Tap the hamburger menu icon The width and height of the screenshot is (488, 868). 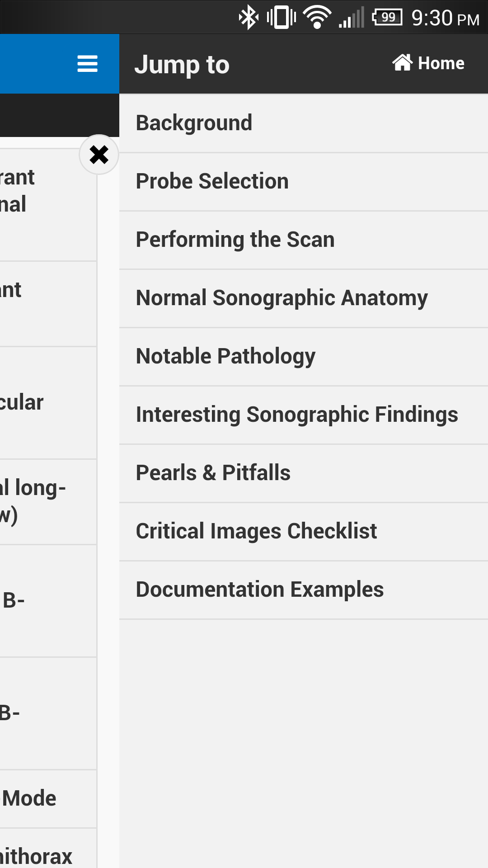87,64
